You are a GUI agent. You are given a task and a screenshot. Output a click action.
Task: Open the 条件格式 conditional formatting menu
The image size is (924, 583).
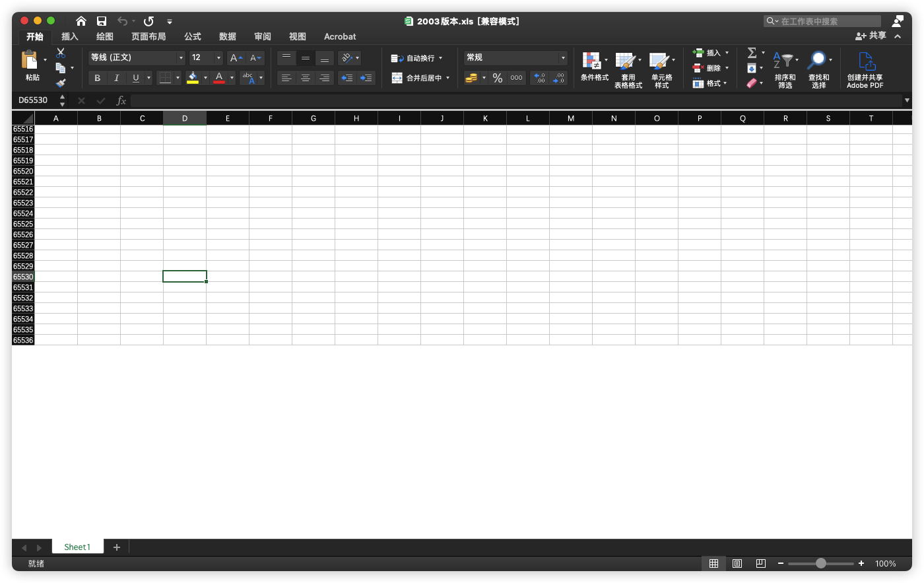coord(594,67)
